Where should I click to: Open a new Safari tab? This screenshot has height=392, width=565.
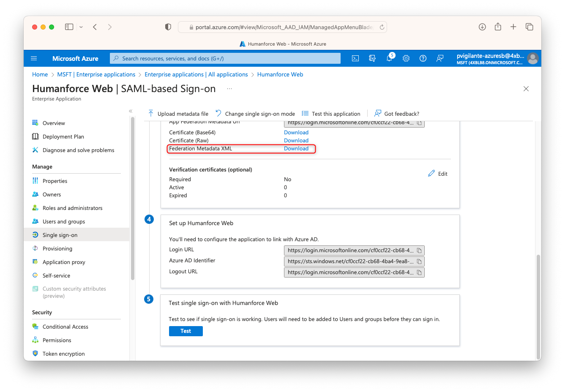(513, 27)
